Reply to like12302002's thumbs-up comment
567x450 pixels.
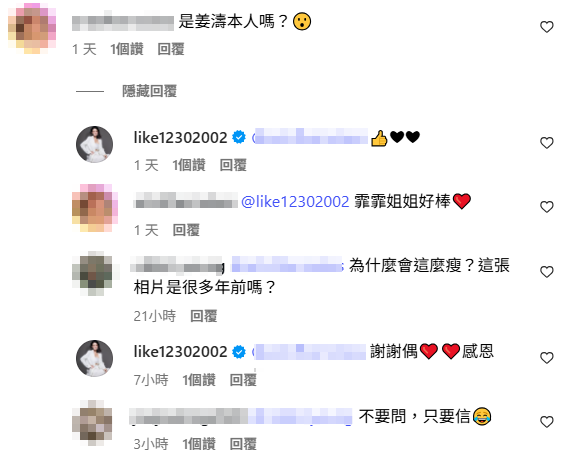[233, 165]
